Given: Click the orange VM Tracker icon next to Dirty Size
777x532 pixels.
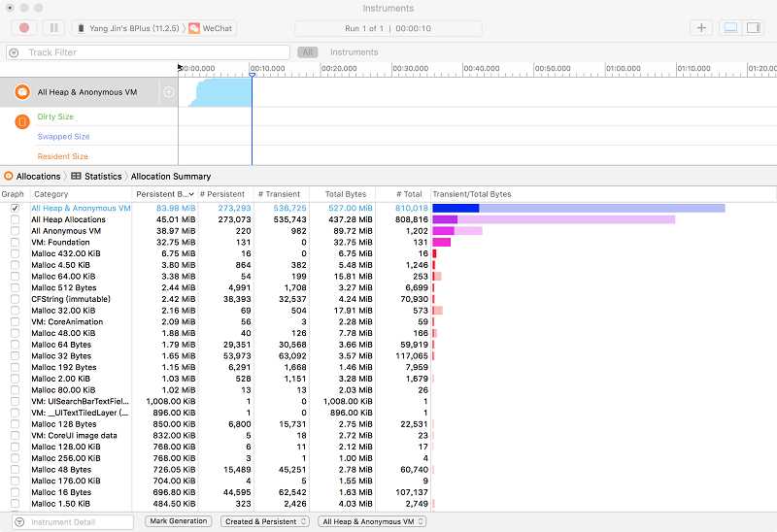Looking at the screenshot, I should 22,121.
